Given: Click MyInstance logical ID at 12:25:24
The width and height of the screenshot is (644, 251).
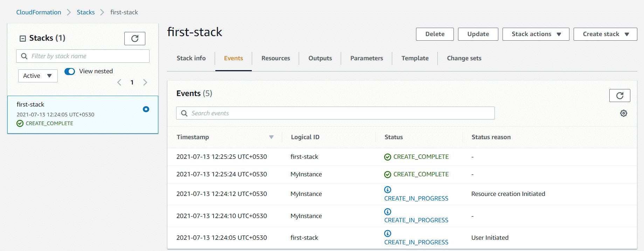Looking at the screenshot, I should (306, 174).
